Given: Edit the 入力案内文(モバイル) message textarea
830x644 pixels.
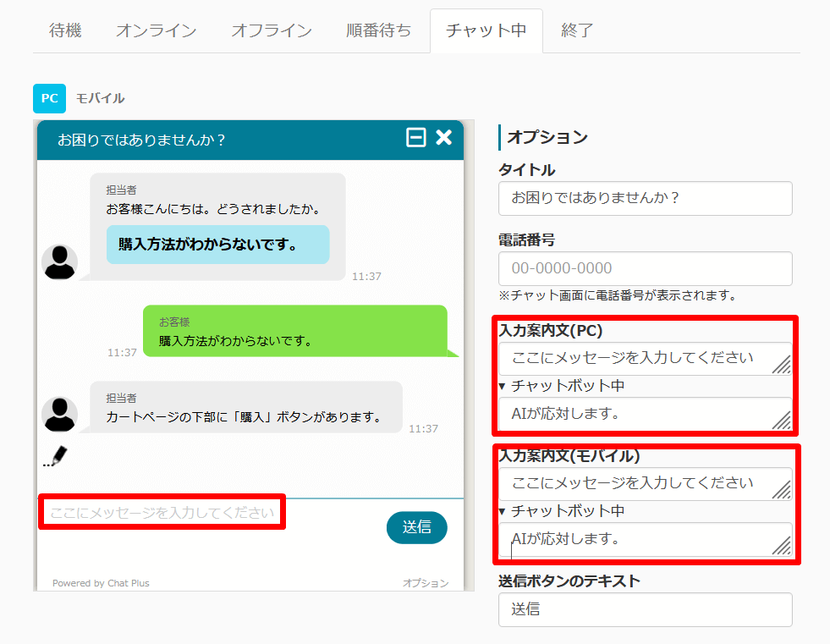Looking at the screenshot, I should tap(646, 483).
